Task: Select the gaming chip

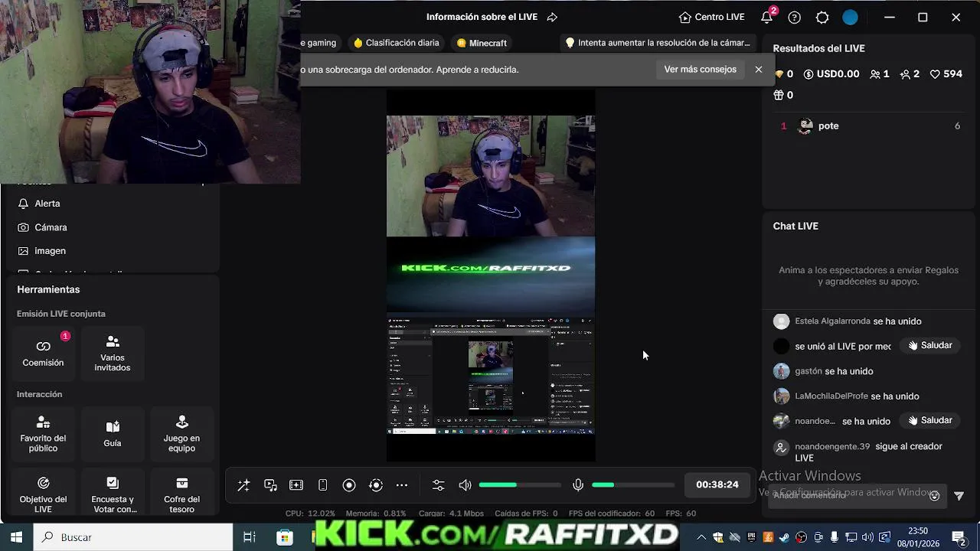Action: coord(321,43)
